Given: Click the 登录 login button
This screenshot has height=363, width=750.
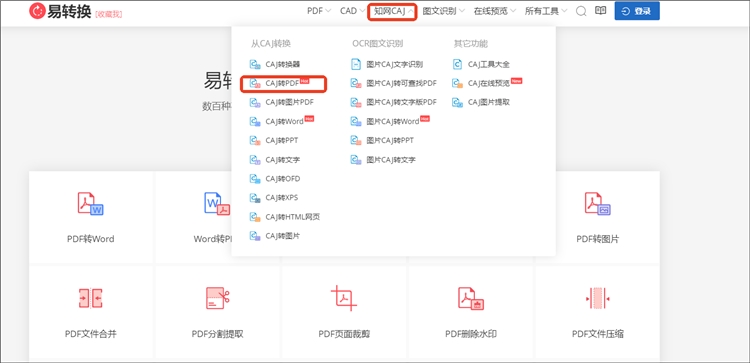Looking at the screenshot, I should [x=637, y=11].
